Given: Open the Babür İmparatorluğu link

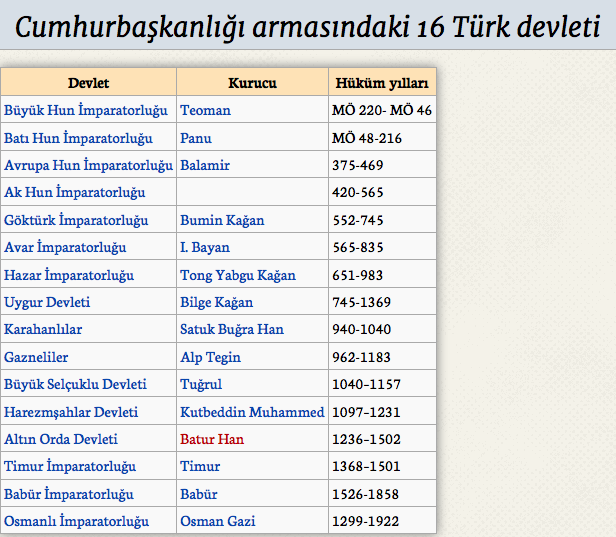Looking at the screenshot, I should [x=69, y=494].
